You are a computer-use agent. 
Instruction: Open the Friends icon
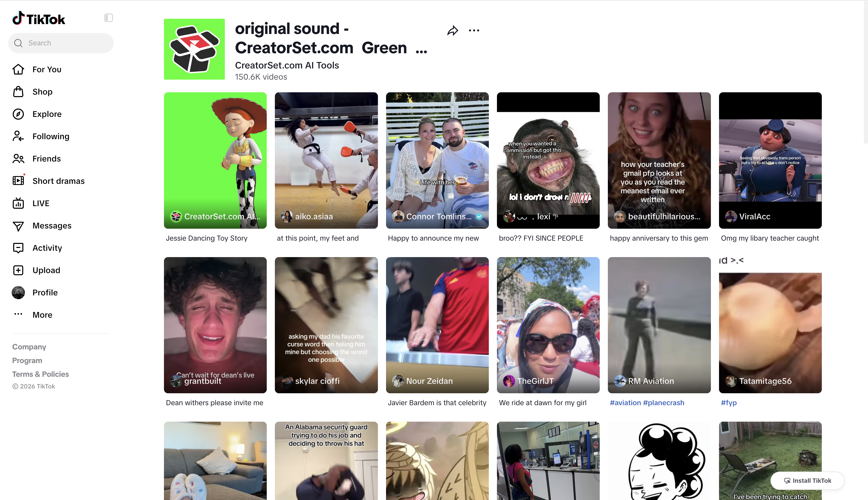18,159
